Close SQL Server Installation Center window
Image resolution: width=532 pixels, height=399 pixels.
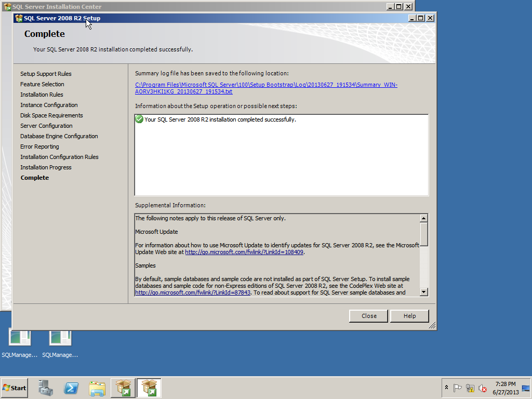pyautogui.click(x=408, y=6)
